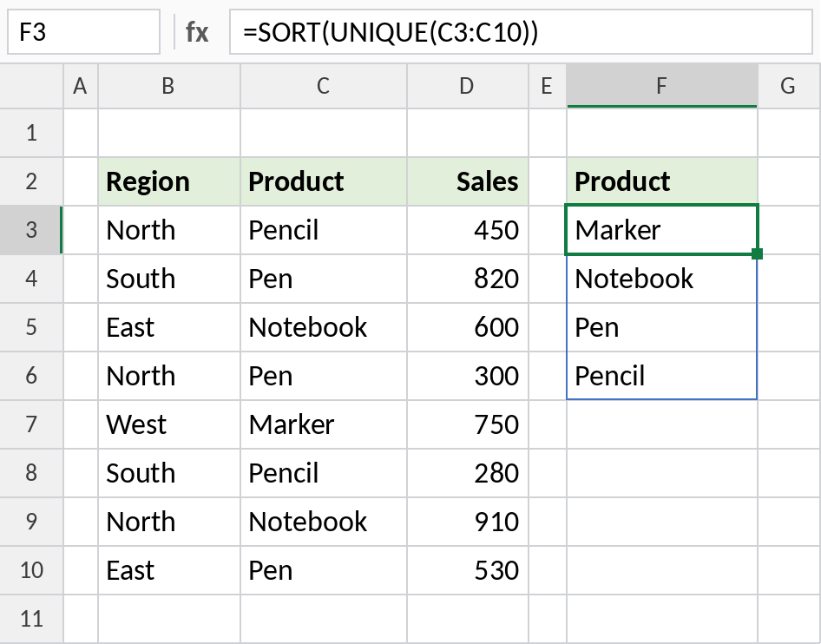The height and width of the screenshot is (644, 821).
Task: Select row 5 header
Action: point(31,327)
